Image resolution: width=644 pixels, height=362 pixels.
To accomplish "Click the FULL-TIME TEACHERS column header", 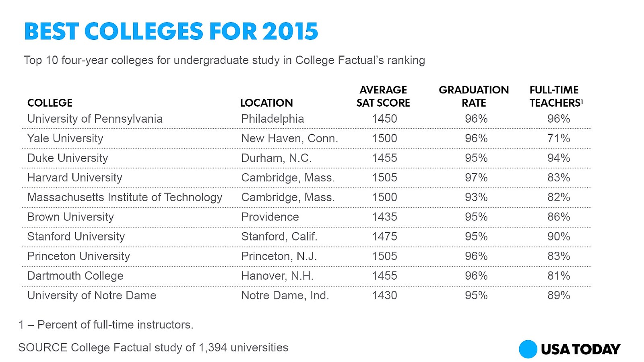I will 556,96.
